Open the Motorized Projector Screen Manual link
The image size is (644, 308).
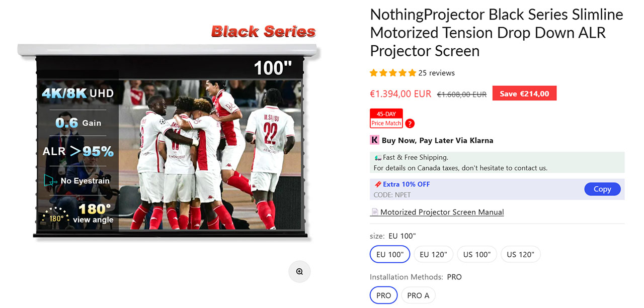pos(442,212)
